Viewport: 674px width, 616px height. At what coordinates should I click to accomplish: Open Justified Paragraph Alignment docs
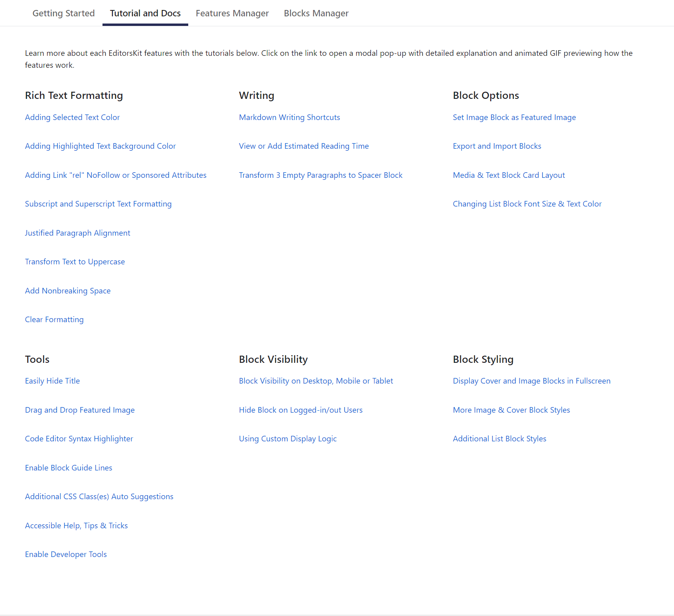pyautogui.click(x=77, y=232)
